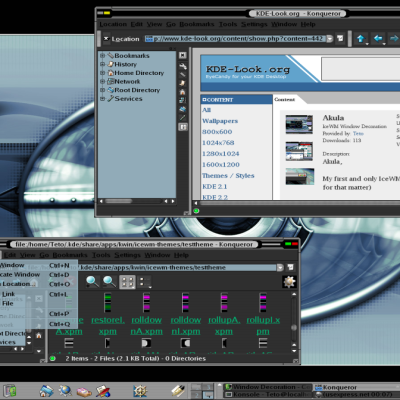Follow the Teto author link
Image resolution: width=400 pixels, height=400 pixels.
tap(358, 133)
